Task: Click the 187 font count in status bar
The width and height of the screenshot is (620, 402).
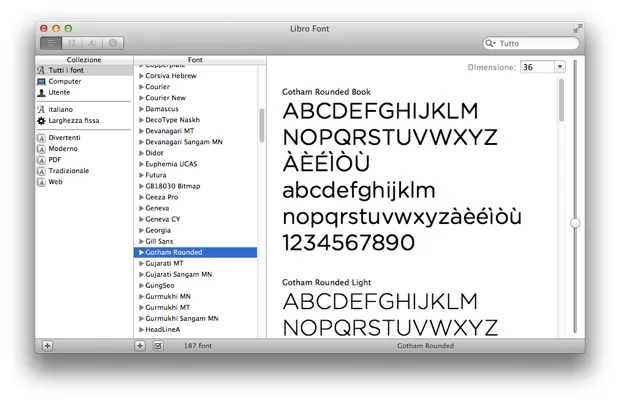Action: click(198, 346)
